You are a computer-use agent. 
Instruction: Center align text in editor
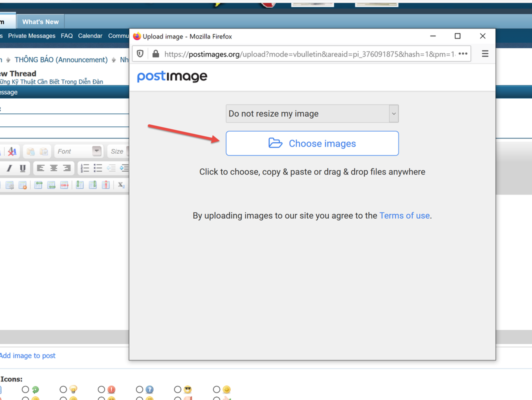(53, 168)
